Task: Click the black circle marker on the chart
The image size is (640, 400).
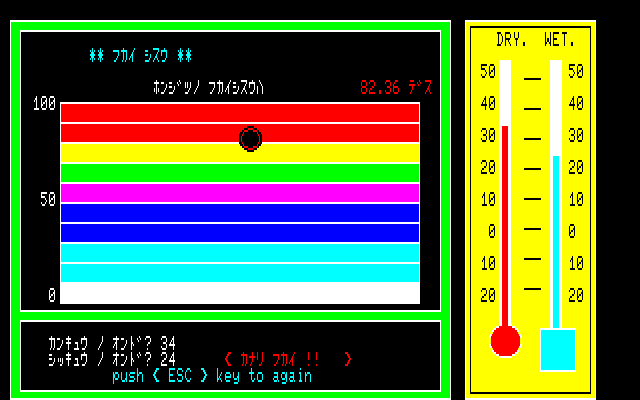Action: (250, 139)
